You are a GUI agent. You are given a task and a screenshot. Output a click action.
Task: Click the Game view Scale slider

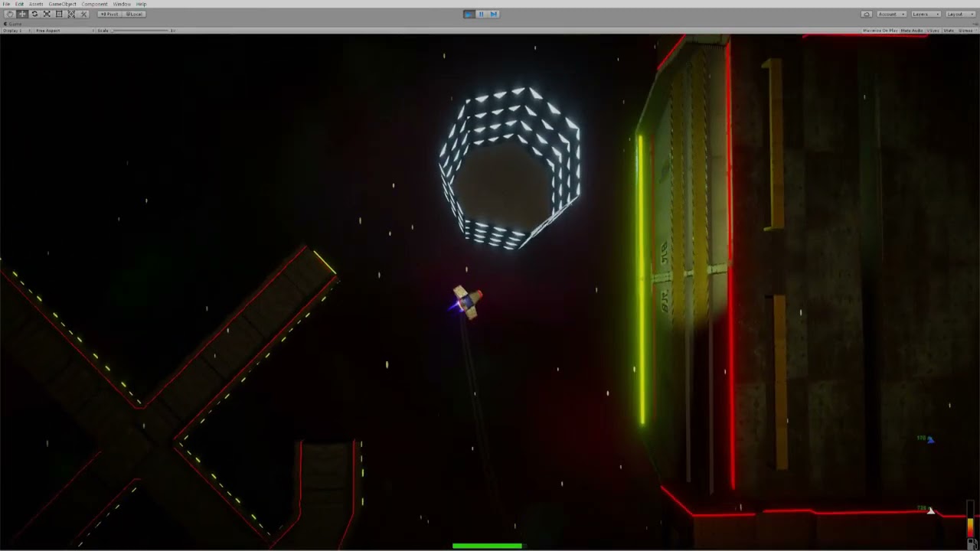[x=140, y=31]
